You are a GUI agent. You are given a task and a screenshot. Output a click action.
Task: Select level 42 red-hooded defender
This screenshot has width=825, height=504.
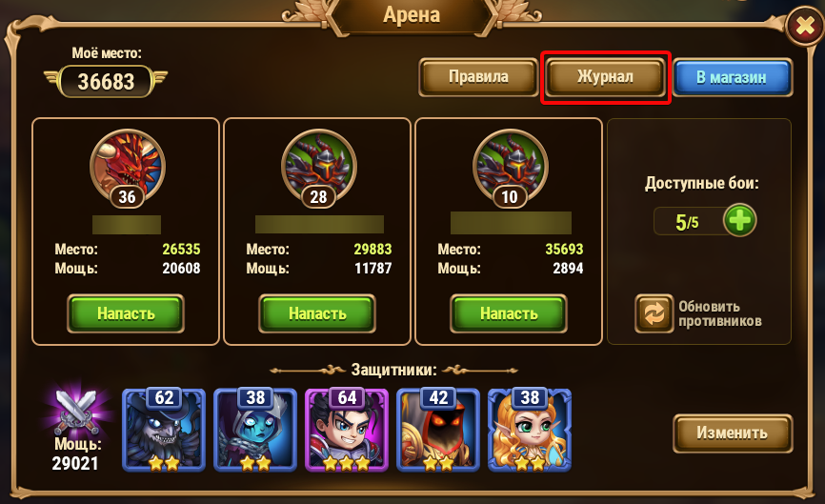coord(438,430)
